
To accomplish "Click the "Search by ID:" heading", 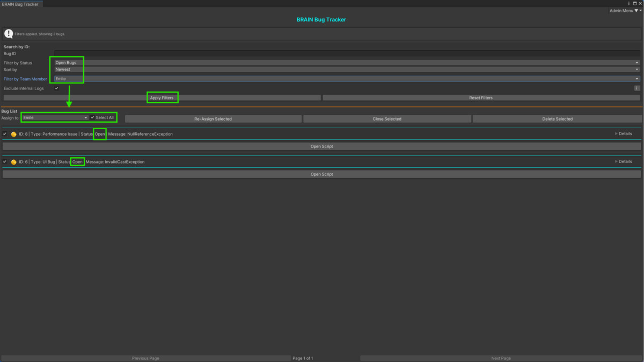I will (x=17, y=47).
